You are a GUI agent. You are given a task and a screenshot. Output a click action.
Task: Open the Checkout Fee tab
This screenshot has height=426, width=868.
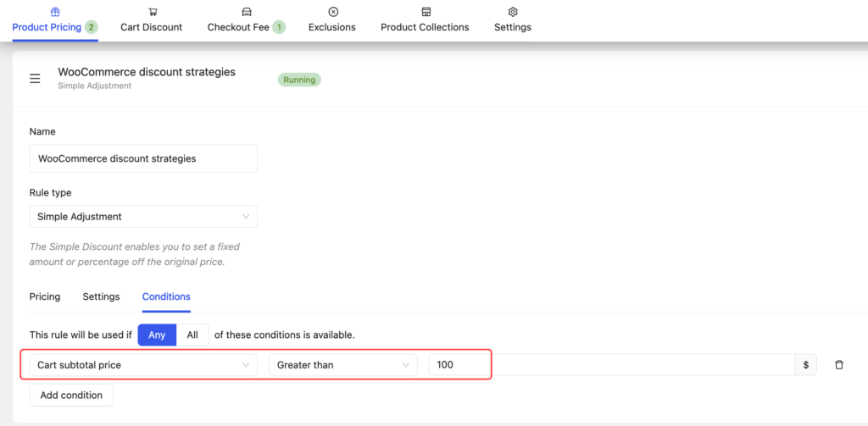[247, 27]
